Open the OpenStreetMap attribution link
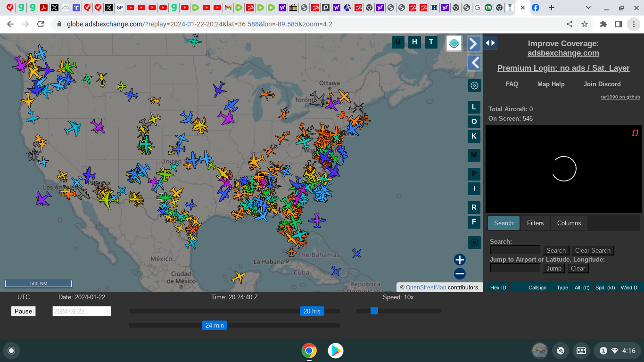 point(426,288)
